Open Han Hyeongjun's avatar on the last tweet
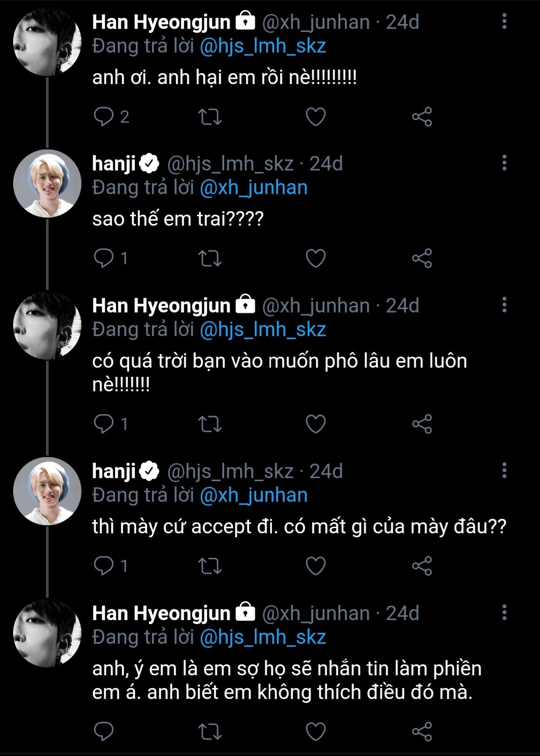The image size is (540, 756). point(47,633)
